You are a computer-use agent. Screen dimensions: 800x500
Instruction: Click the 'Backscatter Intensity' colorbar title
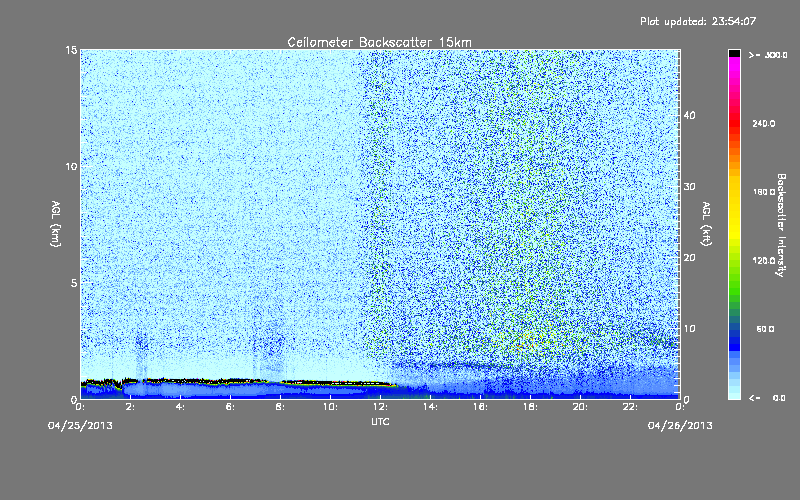click(781, 225)
